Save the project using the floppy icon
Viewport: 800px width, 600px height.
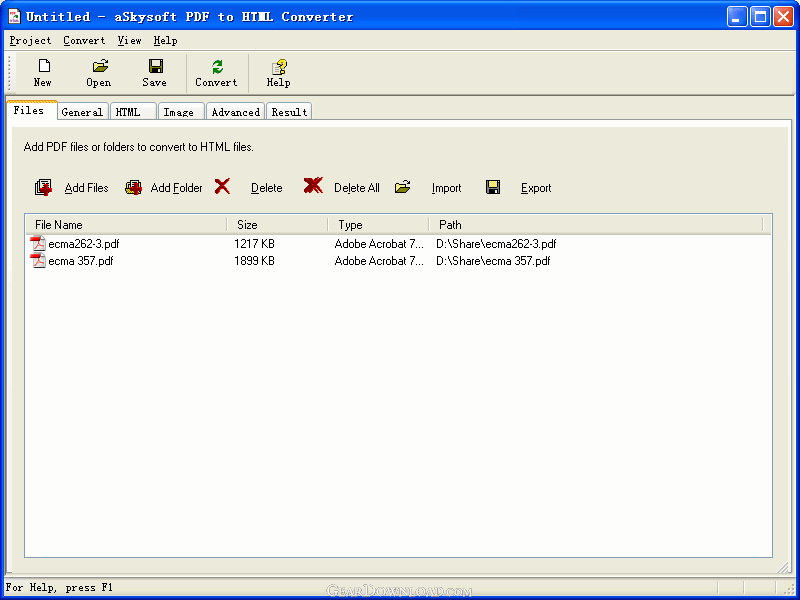156,66
